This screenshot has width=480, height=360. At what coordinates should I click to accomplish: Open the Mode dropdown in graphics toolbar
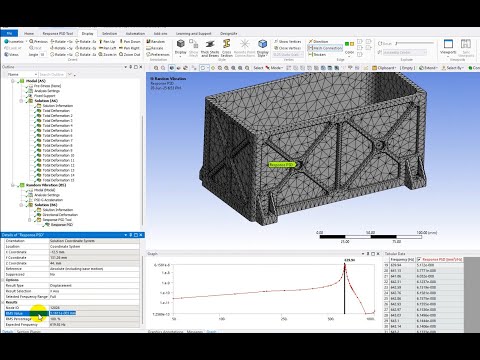[x=274, y=68]
